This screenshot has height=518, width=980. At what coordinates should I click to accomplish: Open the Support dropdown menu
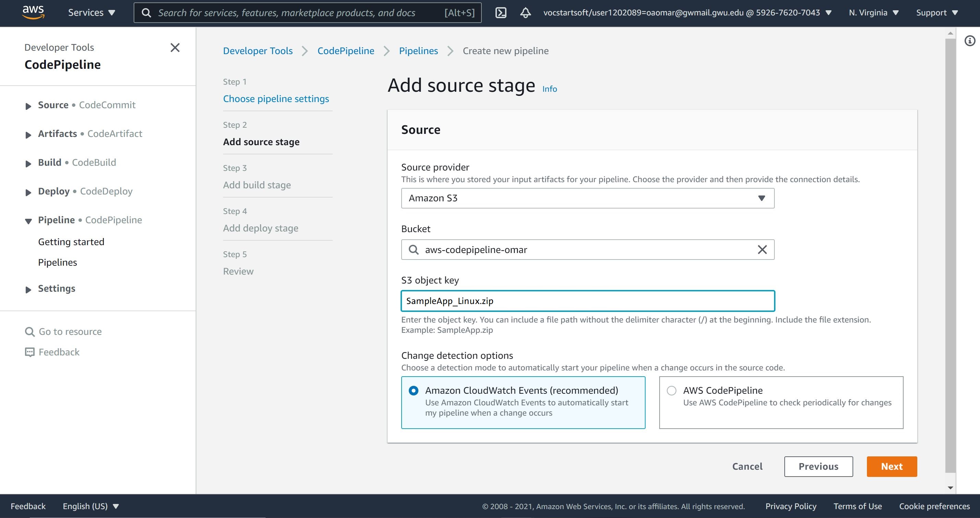point(936,13)
